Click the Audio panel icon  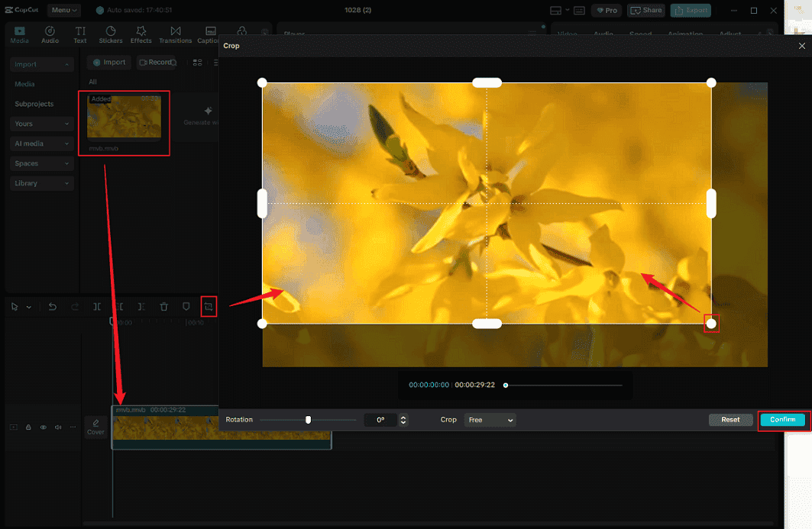50,34
